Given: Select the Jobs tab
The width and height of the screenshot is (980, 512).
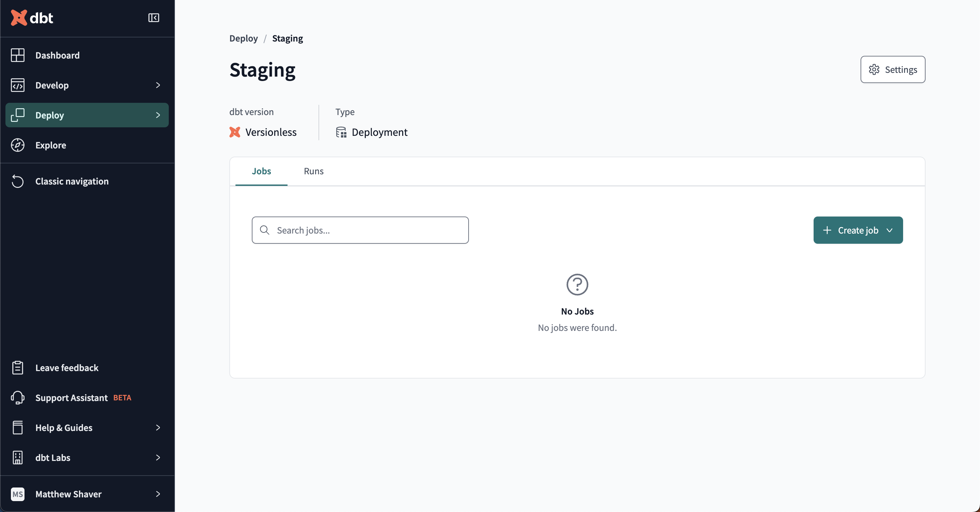Looking at the screenshot, I should (261, 171).
